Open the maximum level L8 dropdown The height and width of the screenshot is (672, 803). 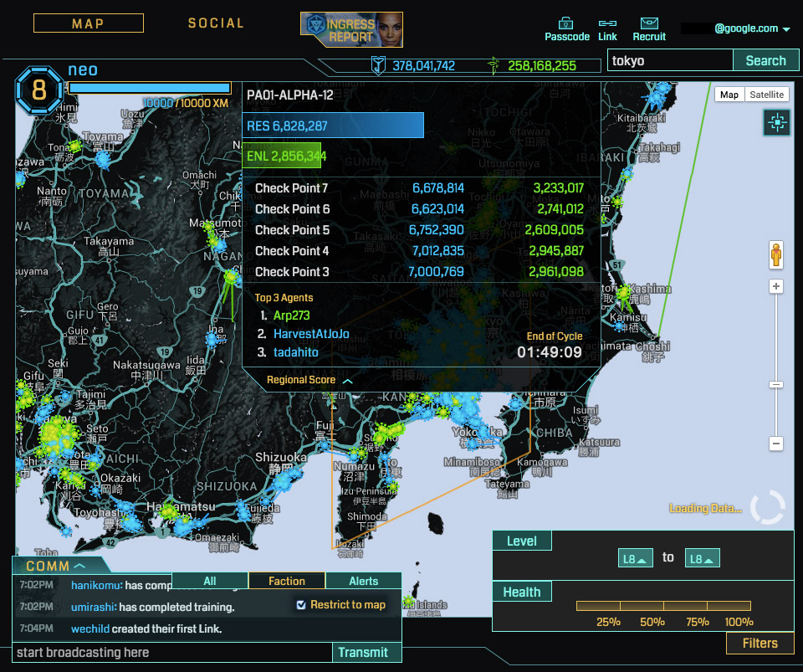point(702,558)
